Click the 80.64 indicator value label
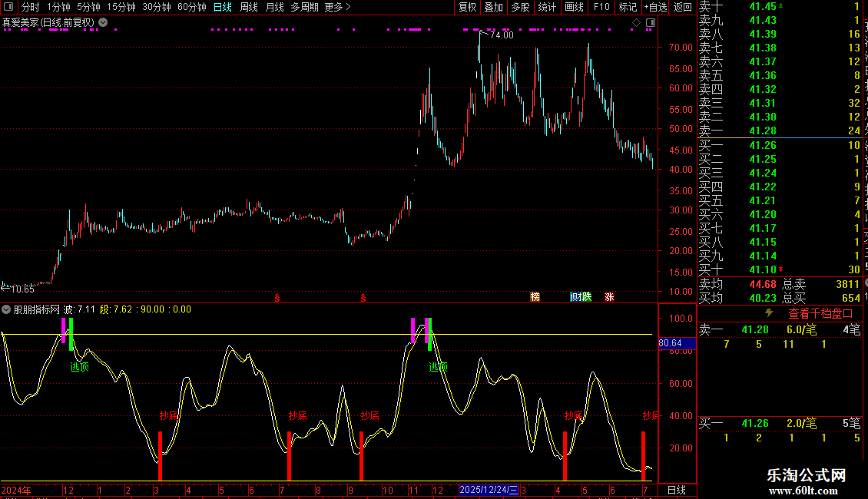The image size is (868, 499). [x=677, y=343]
